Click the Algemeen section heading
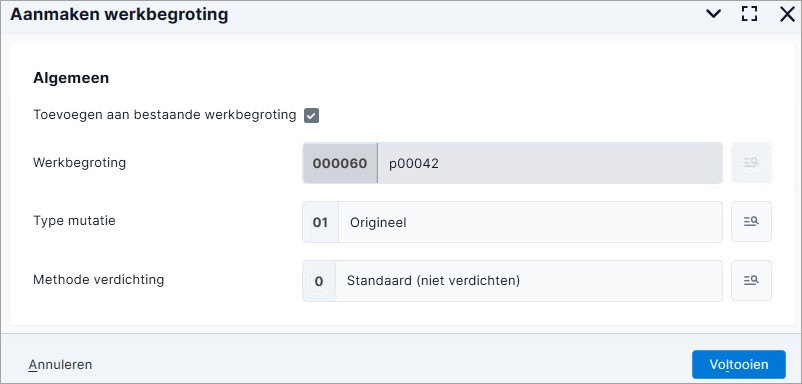 pyautogui.click(x=71, y=78)
